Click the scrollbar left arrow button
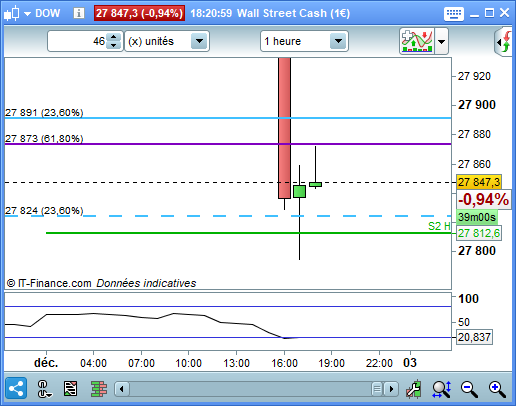 [122, 389]
